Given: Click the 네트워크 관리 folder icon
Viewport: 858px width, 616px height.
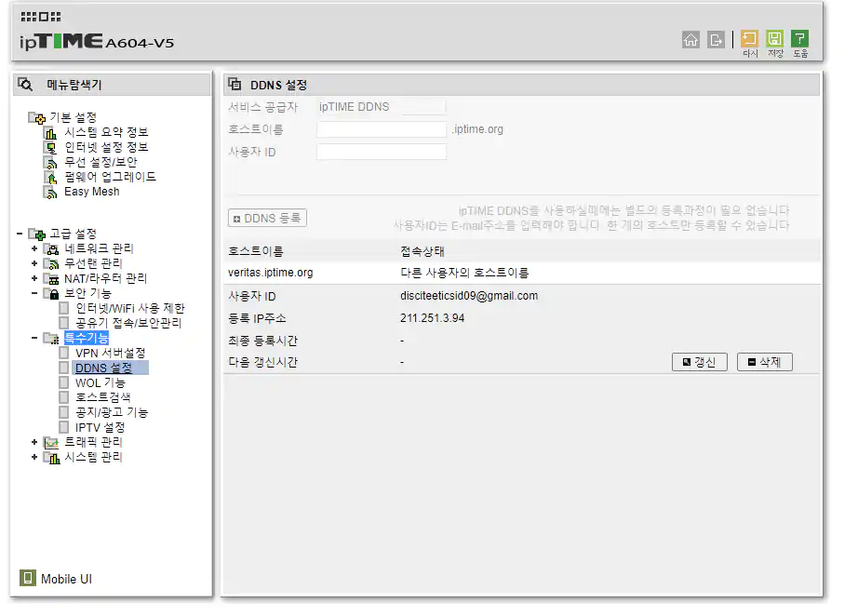Looking at the screenshot, I should [51, 249].
